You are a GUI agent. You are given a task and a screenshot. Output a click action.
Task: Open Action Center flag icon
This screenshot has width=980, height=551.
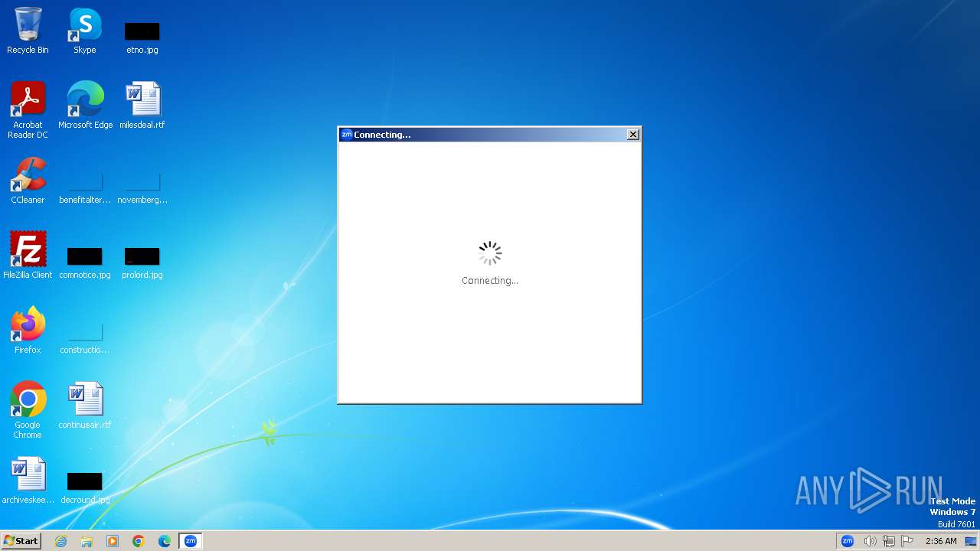[908, 541]
